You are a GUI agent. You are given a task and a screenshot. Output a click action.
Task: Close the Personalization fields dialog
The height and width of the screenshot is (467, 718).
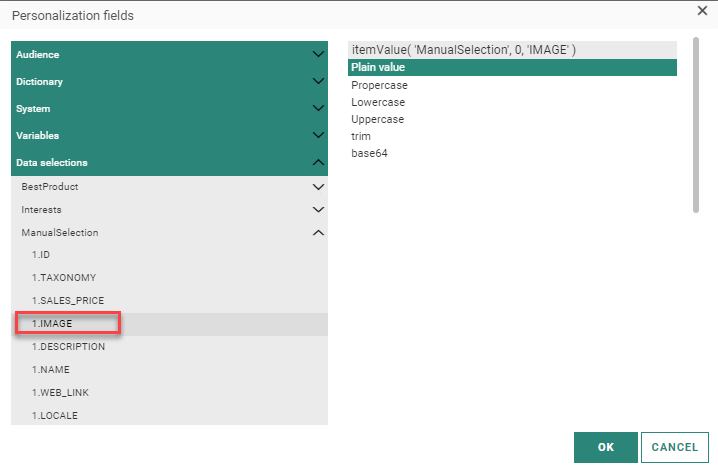point(702,10)
